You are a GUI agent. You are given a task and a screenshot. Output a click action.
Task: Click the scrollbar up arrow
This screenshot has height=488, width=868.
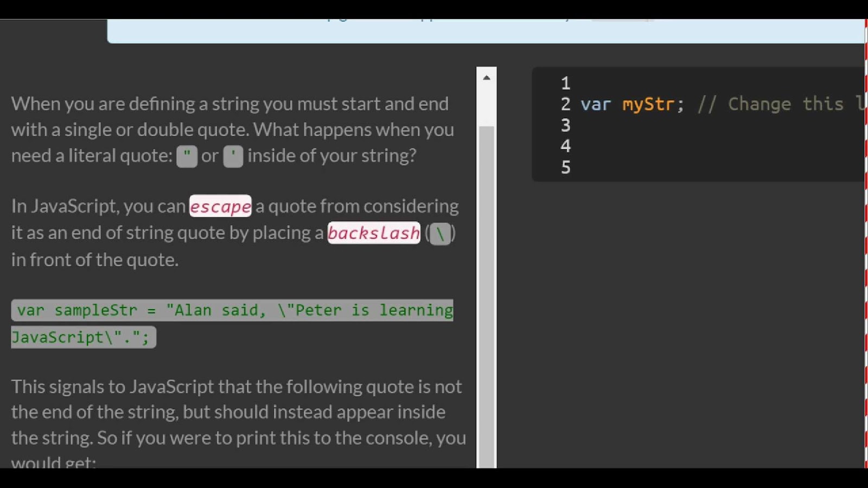click(x=487, y=77)
